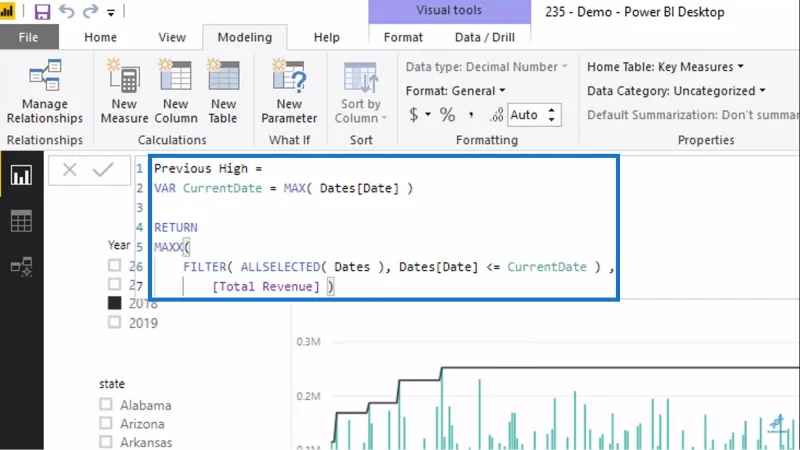800x450 pixels.
Task: Click the Save icon in title bar
Action: point(42,11)
